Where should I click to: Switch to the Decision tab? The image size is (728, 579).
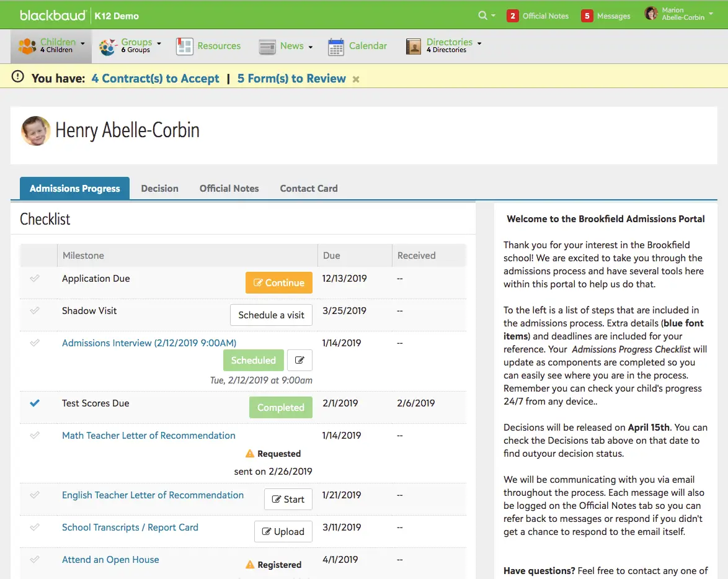coord(159,188)
